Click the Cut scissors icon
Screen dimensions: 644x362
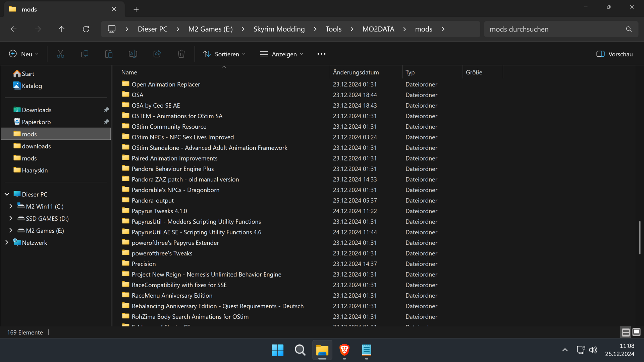pyautogui.click(x=60, y=54)
